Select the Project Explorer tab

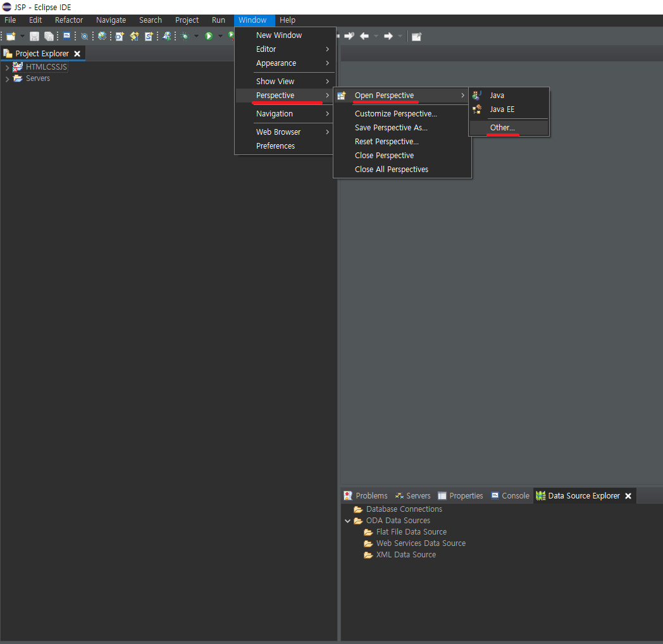[x=42, y=54]
